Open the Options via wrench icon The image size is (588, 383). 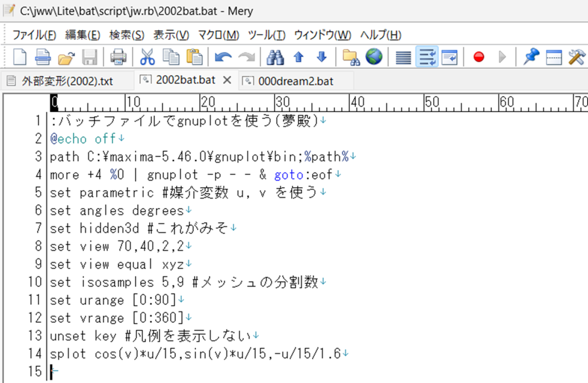pos(576,56)
